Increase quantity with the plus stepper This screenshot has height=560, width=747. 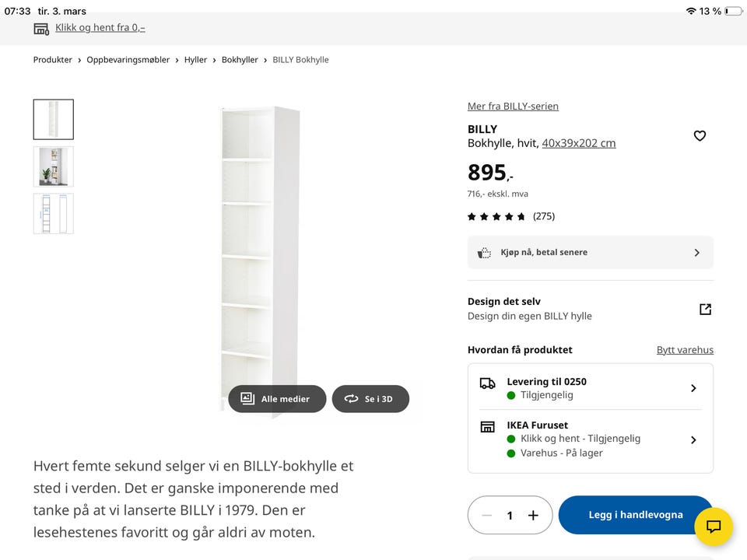tap(533, 515)
